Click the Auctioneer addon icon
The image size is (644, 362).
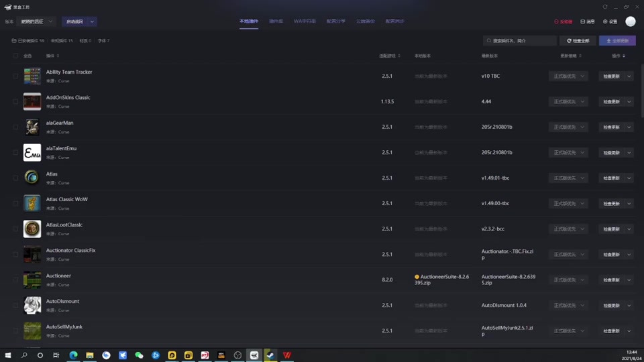(x=32, y=280)
